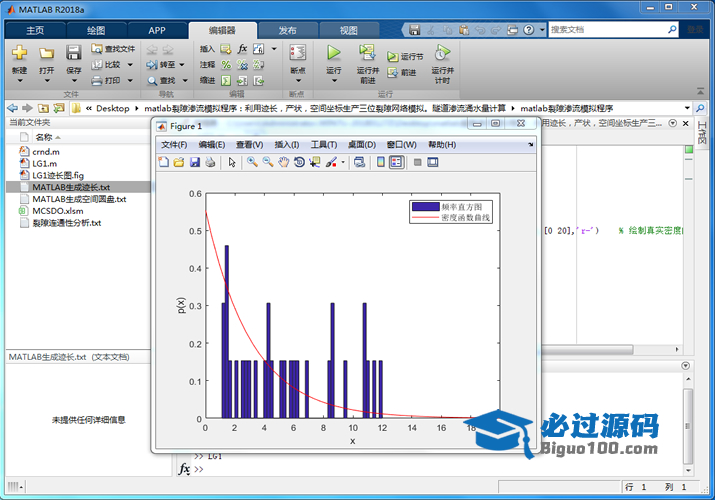
Task: Toggle the Zoom Out tool in Figure 1
Action: pos(268,162)
